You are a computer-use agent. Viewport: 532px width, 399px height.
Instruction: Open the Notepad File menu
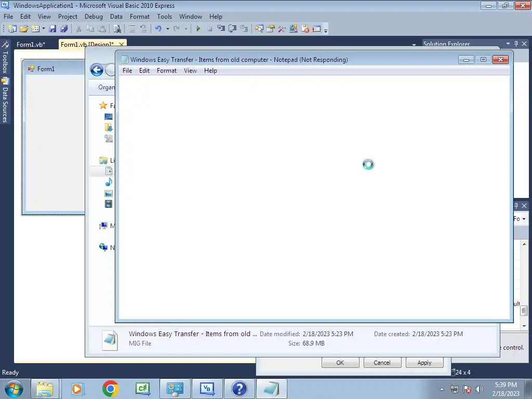tap(127, 71)
